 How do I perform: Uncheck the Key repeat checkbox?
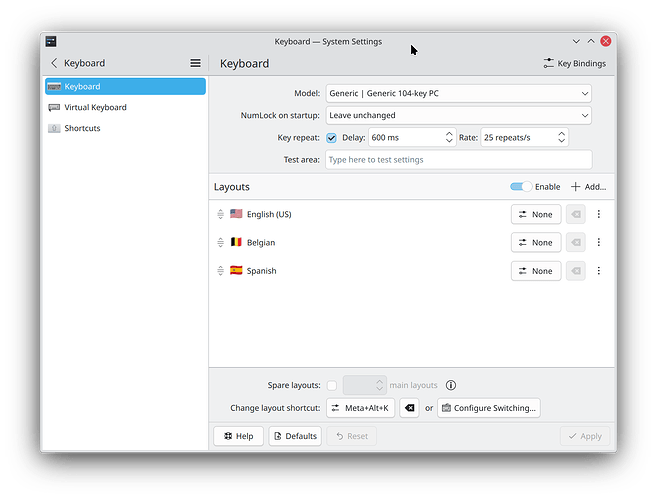point(331,138)
